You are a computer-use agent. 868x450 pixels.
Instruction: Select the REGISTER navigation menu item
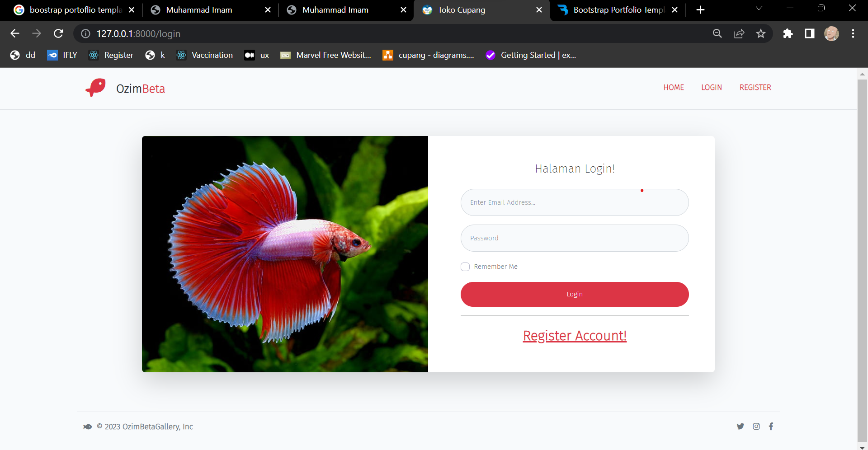(x=755, y=87)
